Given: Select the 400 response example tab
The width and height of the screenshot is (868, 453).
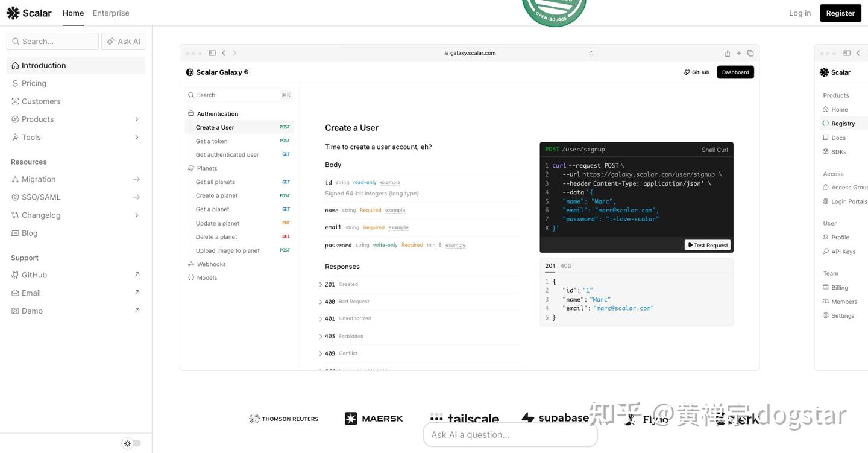Looking at the screenshot, I should [x=566, y=265].
